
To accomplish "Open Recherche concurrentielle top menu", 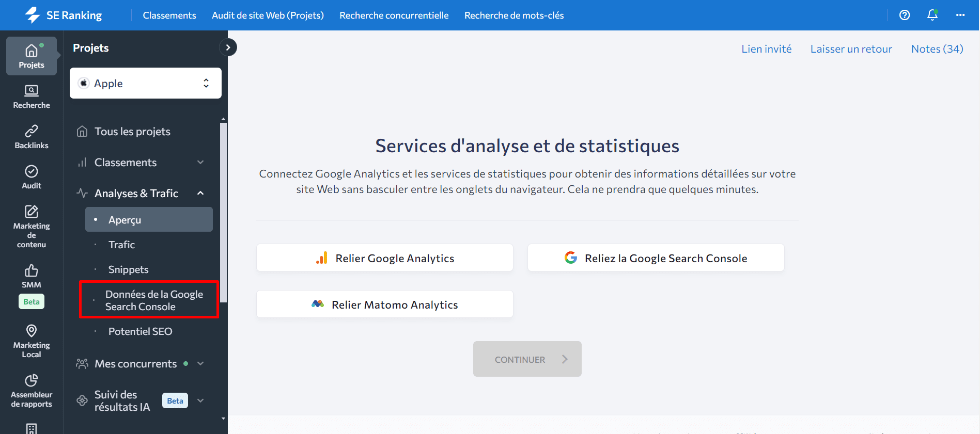I will tap(394, 15).
